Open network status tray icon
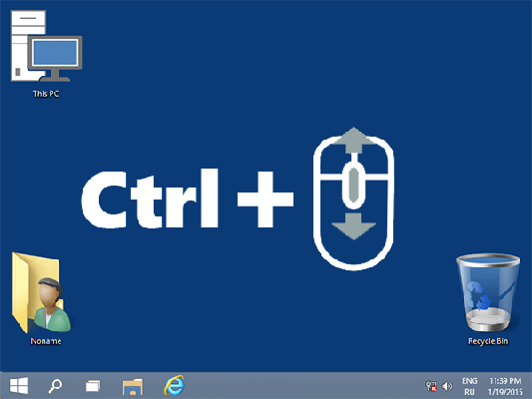Screen dimensions: 532x399 click(431, 386)
